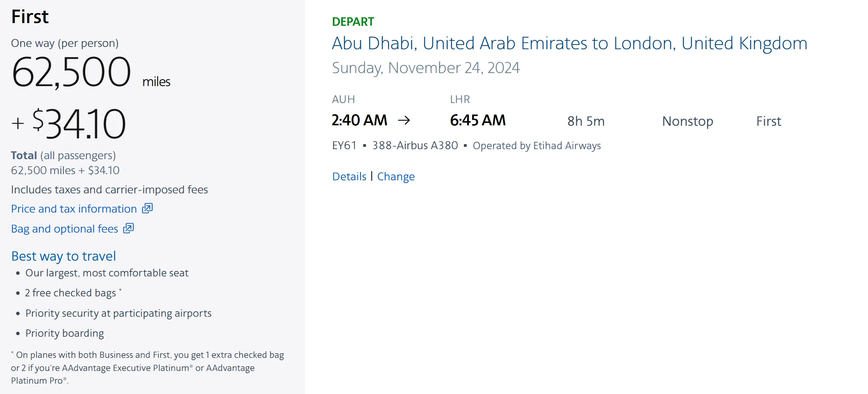This screenshot has height=394, width=868.
Task: Click the arrow icon between flight times
Action: (404, 121)
